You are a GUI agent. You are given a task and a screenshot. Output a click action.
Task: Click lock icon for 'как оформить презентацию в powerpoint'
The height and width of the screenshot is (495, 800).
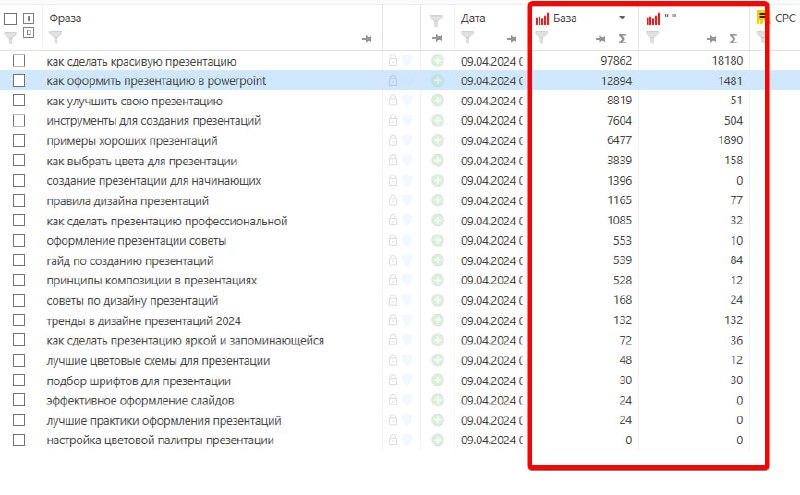[x=392, y=81]
